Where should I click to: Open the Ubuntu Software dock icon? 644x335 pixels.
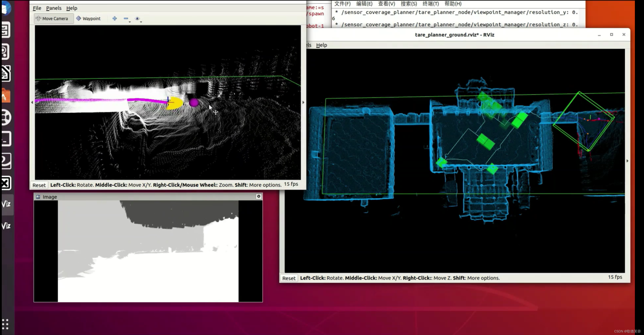point(6,95)
